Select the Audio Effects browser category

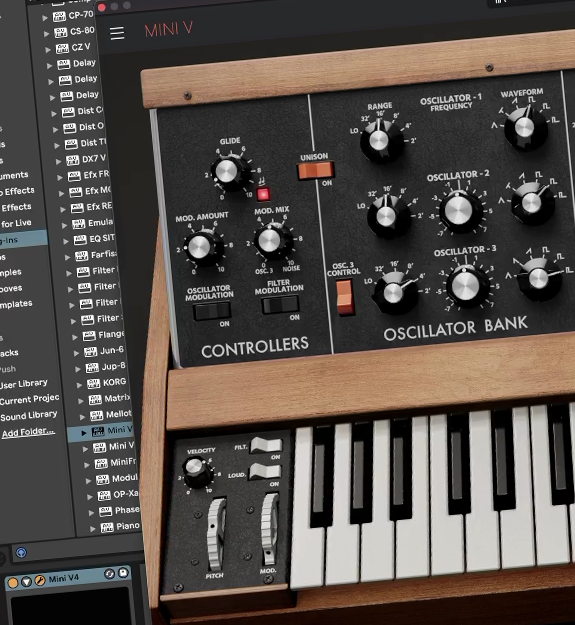coord(17,191)
